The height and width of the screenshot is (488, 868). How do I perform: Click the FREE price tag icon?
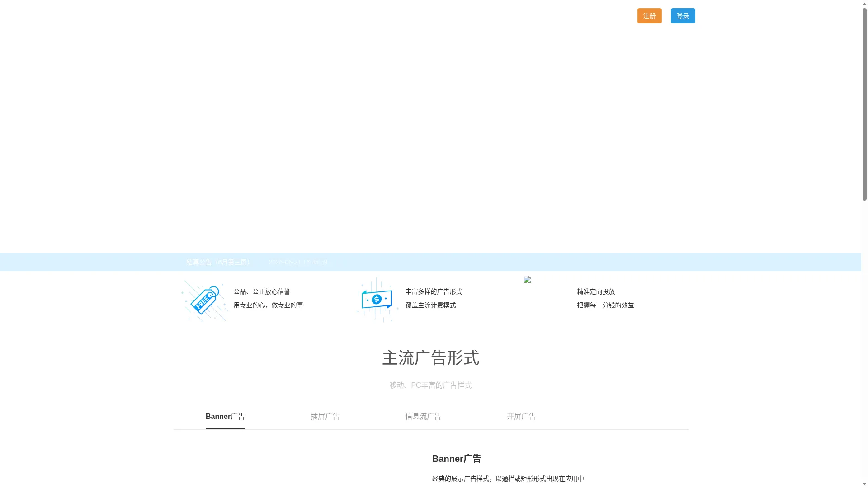(x=204, y=300)
